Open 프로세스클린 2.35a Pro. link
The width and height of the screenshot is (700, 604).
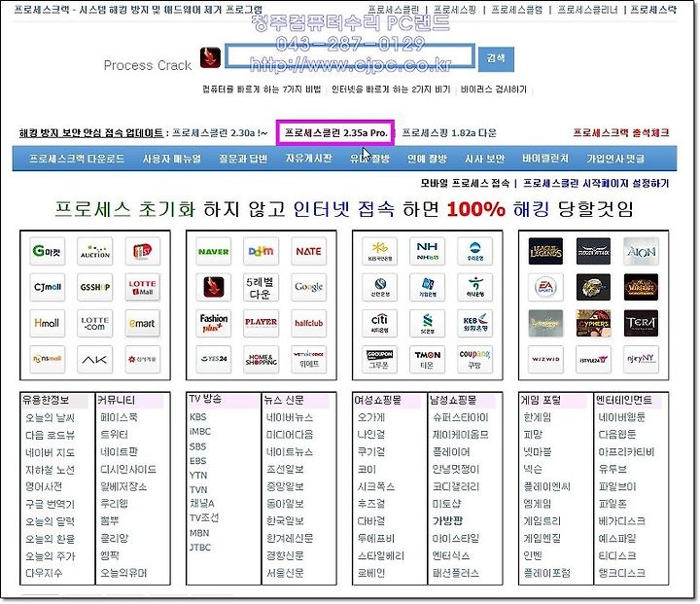click(x=335, y=132)
